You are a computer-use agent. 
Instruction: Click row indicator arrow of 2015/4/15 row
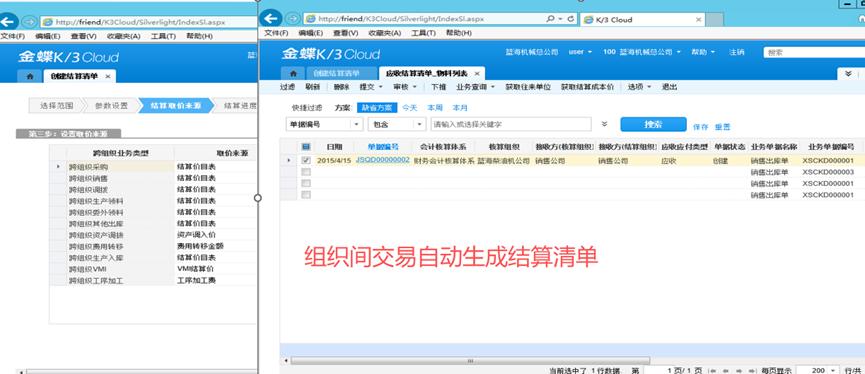click(x=289, y=161)
